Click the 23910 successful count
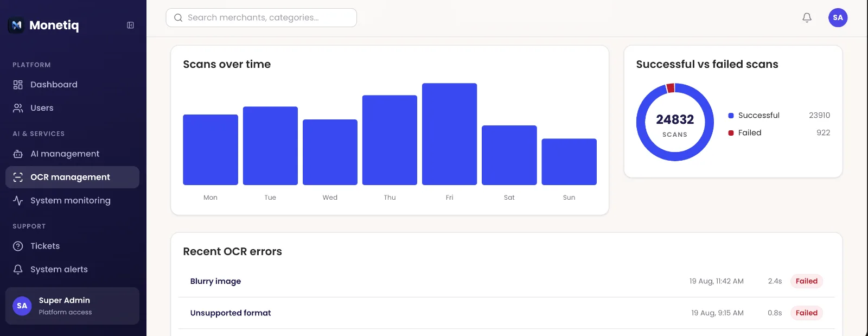868x336 pixels. pos(819,116)
